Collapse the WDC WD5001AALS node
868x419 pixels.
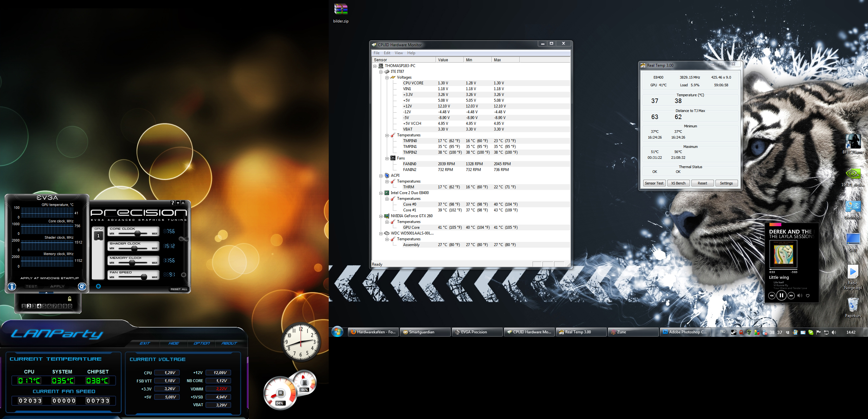[381, 234]
